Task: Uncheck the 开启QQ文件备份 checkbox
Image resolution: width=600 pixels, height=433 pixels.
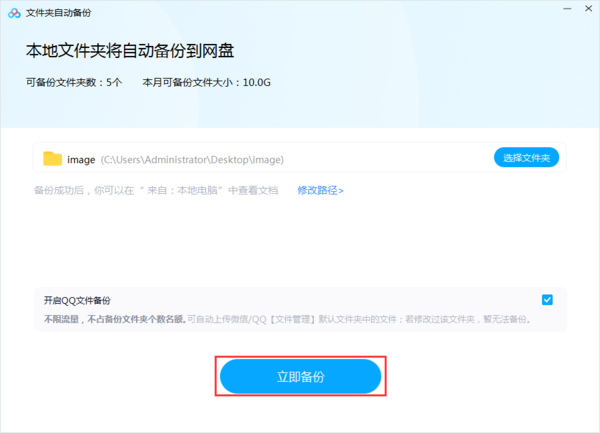Action: pos(547,299)
